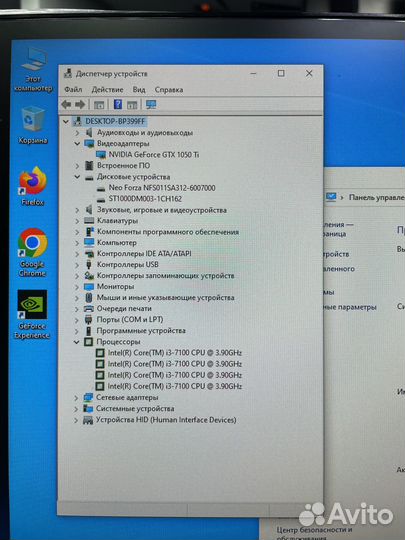The width and height of the screenshot is (405, 540).
Task: Expand the Клавиатуры category
Action: tap(77, 221)
